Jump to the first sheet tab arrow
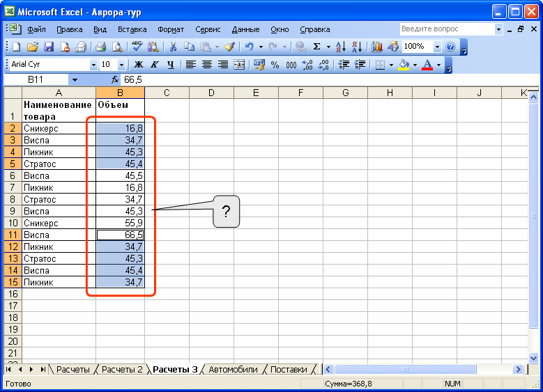This screenshot has width=543, height=392. click(8, 370)
